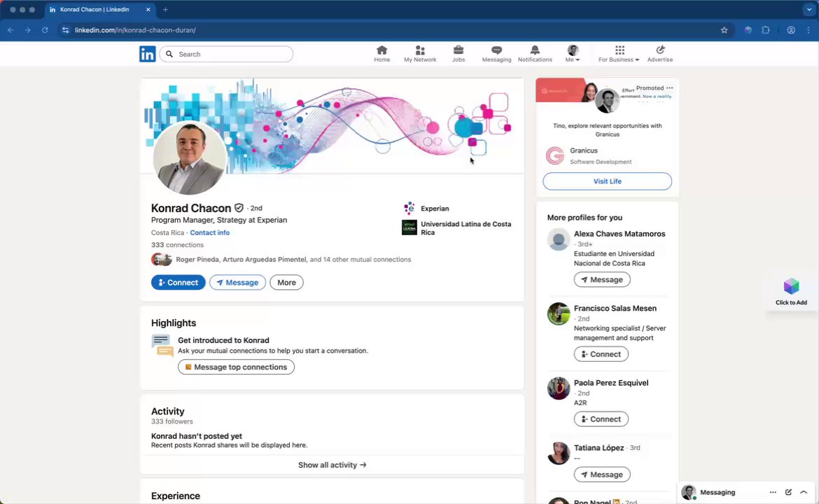This screenshot has height=504, width=819.
Task: Open the Promoted ad options dots
Action: (670, 87)
